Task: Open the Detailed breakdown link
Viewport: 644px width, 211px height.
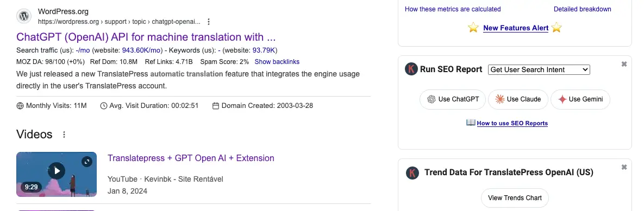Action: (x=582, y=9)
